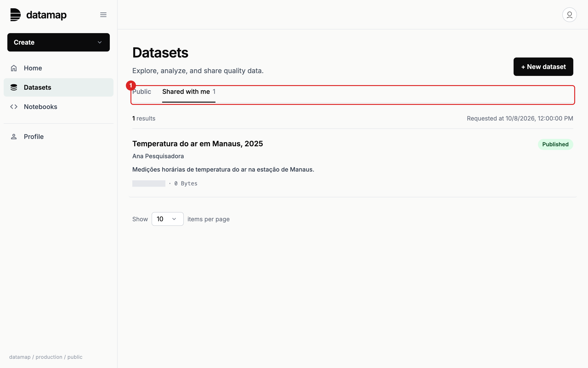Open Temperatura do ar em Manaus dataset

coord(198,144)
